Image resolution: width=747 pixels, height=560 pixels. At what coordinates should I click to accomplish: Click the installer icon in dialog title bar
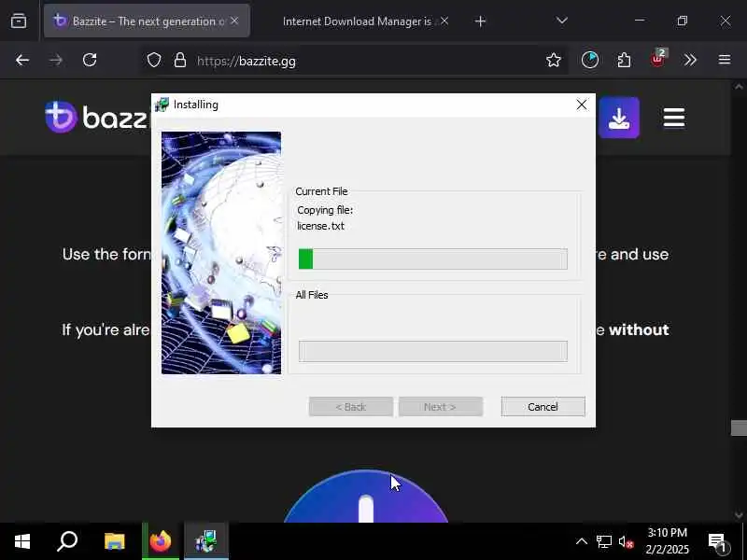pos(162,105)
